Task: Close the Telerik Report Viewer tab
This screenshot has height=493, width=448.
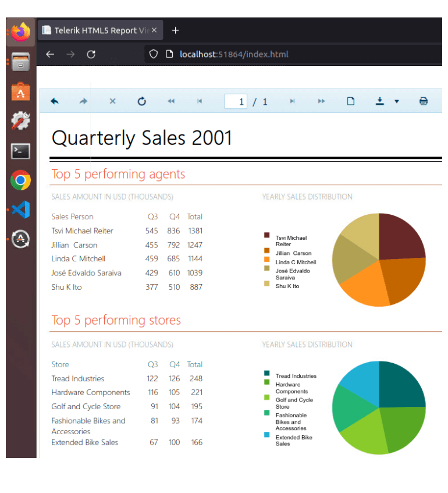Action: (154, 30)
